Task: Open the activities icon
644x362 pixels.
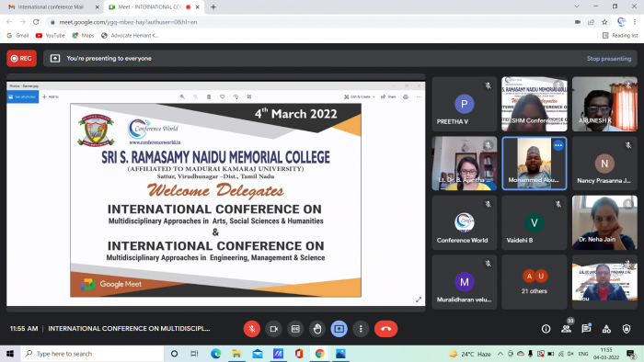Action: [x=606, y=329]
